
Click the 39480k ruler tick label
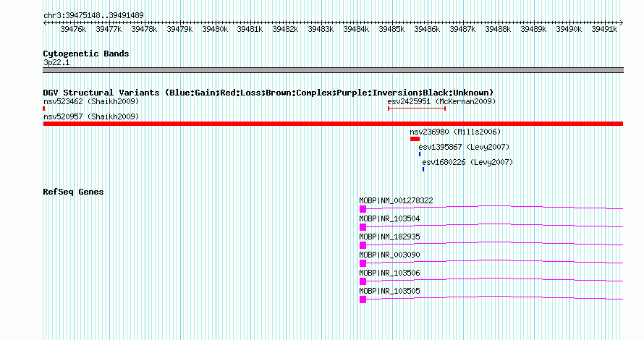215,29
